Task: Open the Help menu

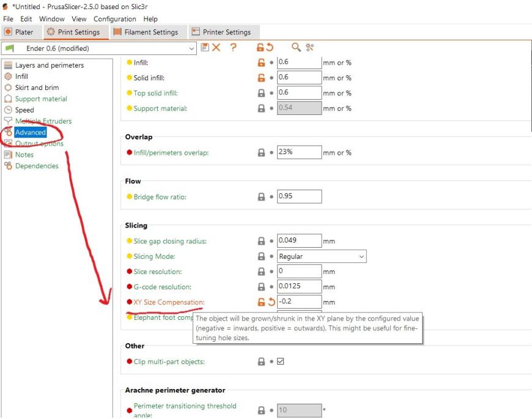Action: point(150,19)
